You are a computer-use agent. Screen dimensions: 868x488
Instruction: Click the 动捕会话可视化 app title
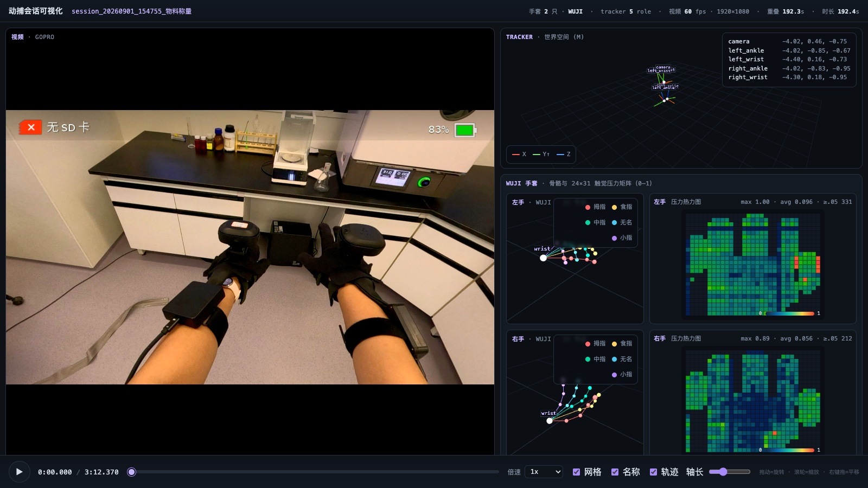coord(35,11)
